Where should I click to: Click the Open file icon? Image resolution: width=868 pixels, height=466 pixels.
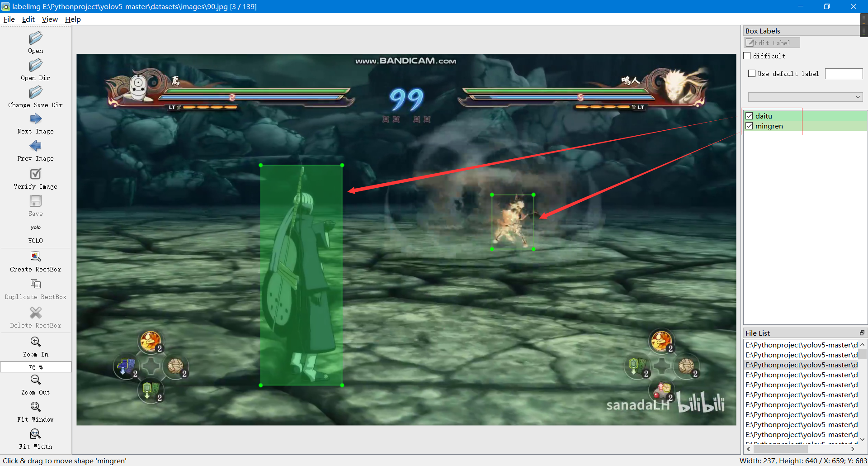click(x=35, y=38)
